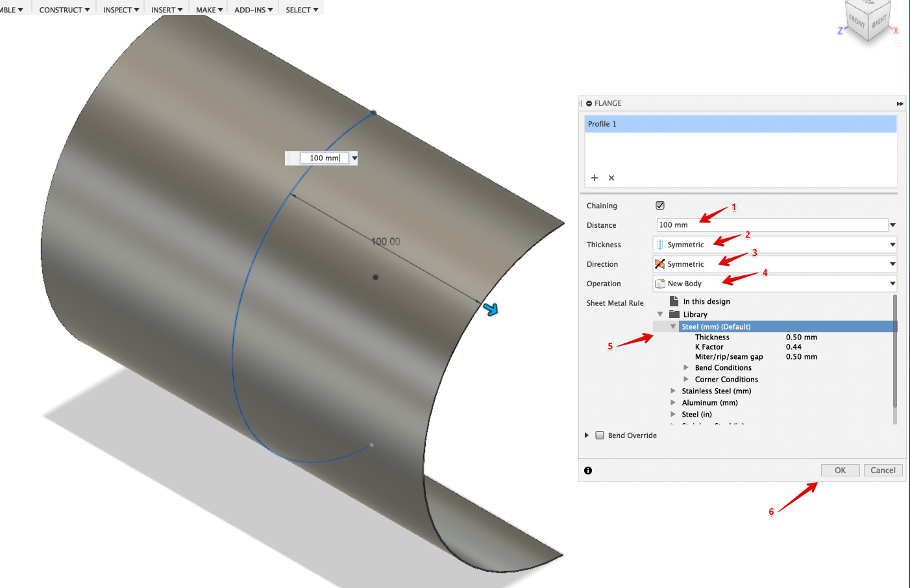Screen dimensions: 910x588
Task: Open the Distance dropdown arrow
Action: [893, 225]
